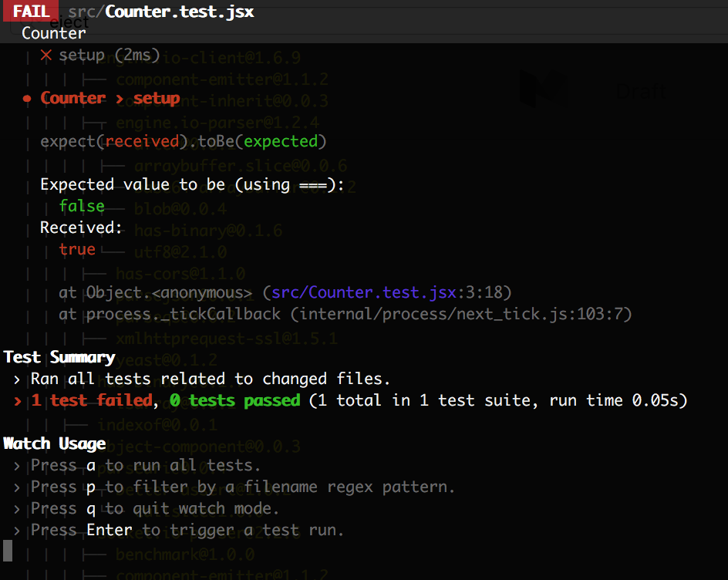The image size is (728, 580).
Task: Click the arrow before Press q line
Action: click(x=17, y=508)
